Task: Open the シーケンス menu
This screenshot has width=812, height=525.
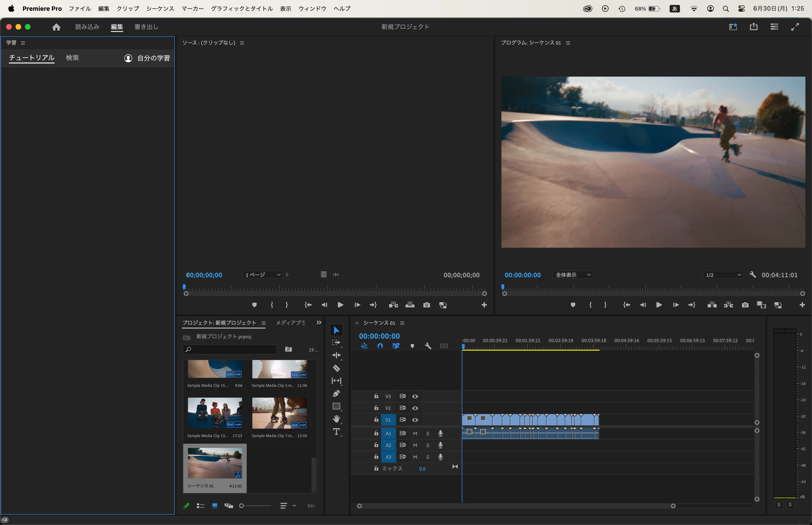Action: tap(160, 8)
